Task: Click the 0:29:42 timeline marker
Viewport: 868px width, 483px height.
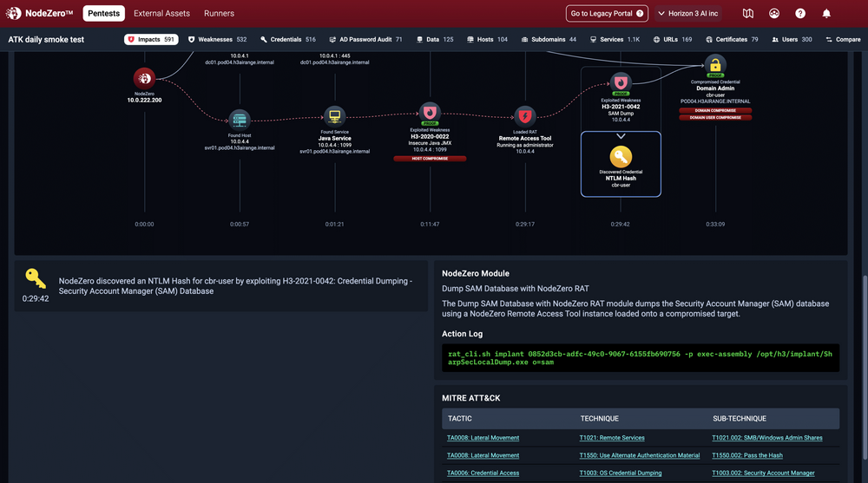Action: (620, 225)
